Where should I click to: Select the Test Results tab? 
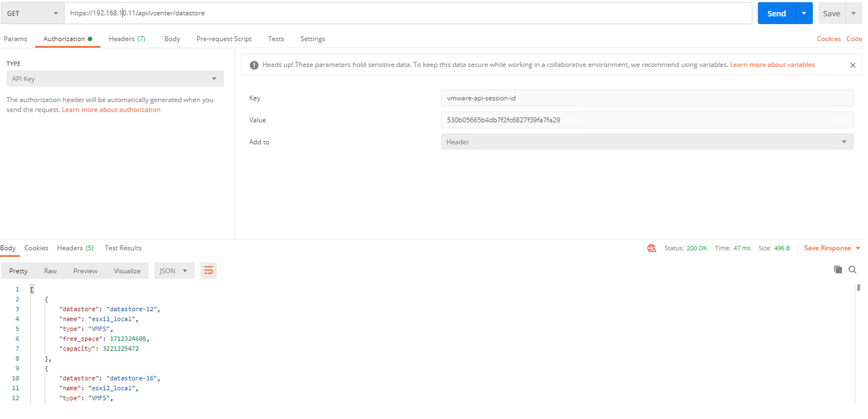(122, 248)
